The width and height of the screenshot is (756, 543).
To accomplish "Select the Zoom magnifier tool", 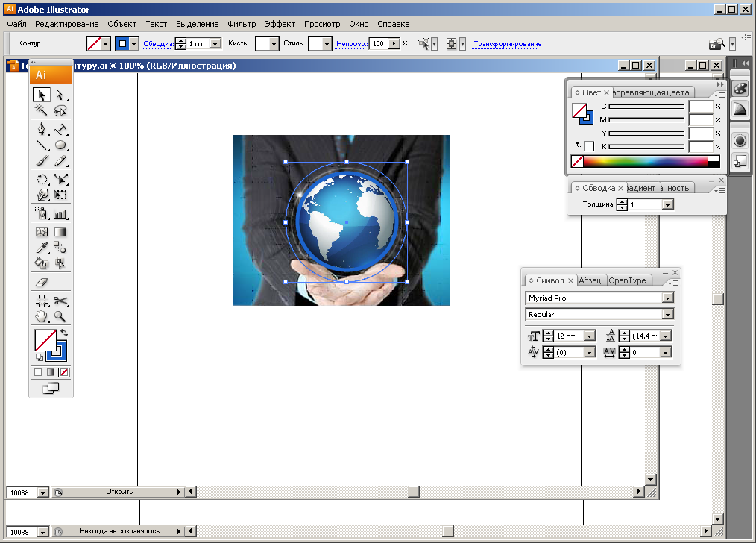I will click(60, 316).
